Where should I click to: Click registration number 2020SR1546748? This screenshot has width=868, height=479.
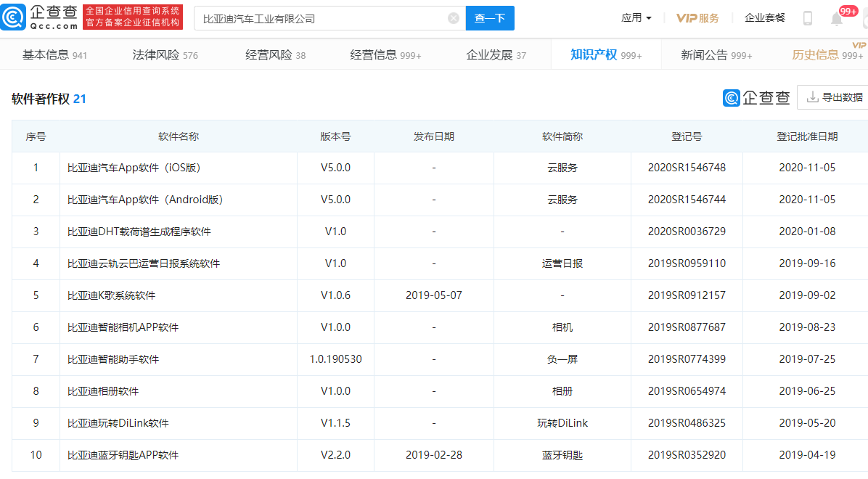coord(687,168)
